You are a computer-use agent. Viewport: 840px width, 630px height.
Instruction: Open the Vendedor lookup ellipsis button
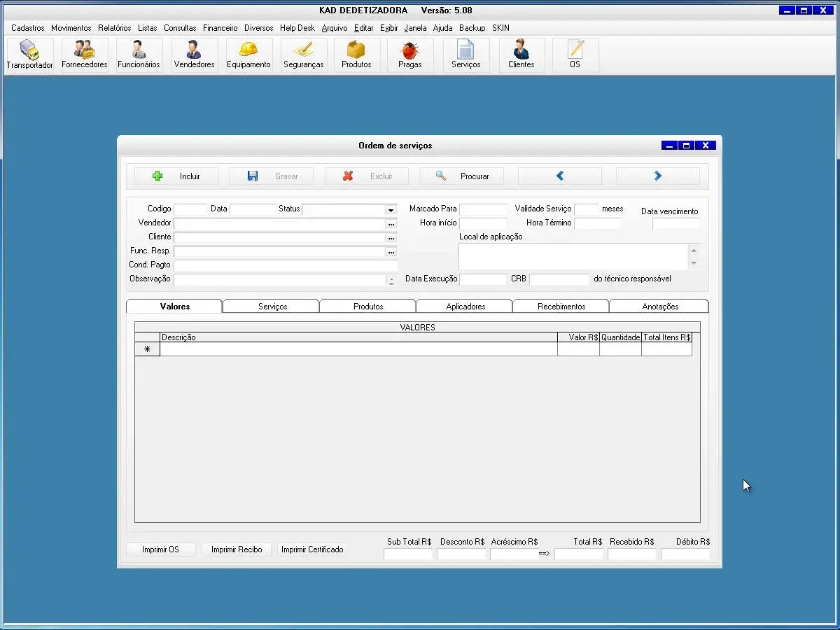coord(391,223)
